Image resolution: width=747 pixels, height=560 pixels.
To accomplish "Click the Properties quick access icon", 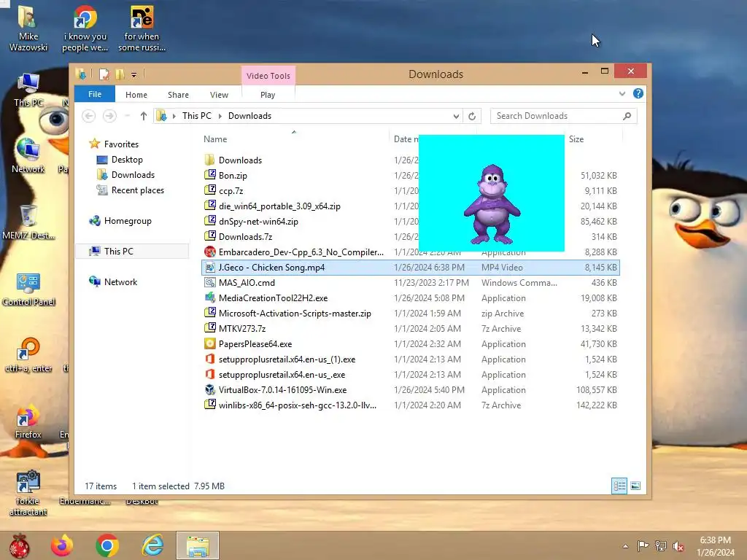I will click(x=104, y=74).
